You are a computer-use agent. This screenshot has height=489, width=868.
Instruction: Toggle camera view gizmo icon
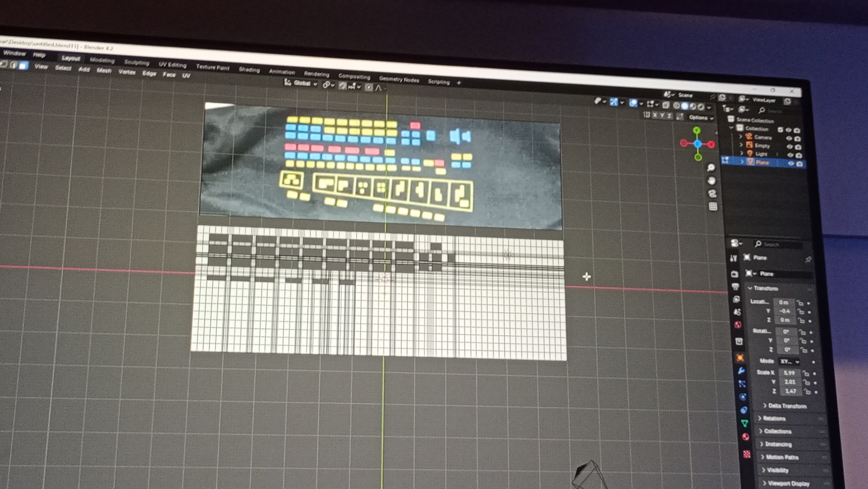[x=712, y=194]
